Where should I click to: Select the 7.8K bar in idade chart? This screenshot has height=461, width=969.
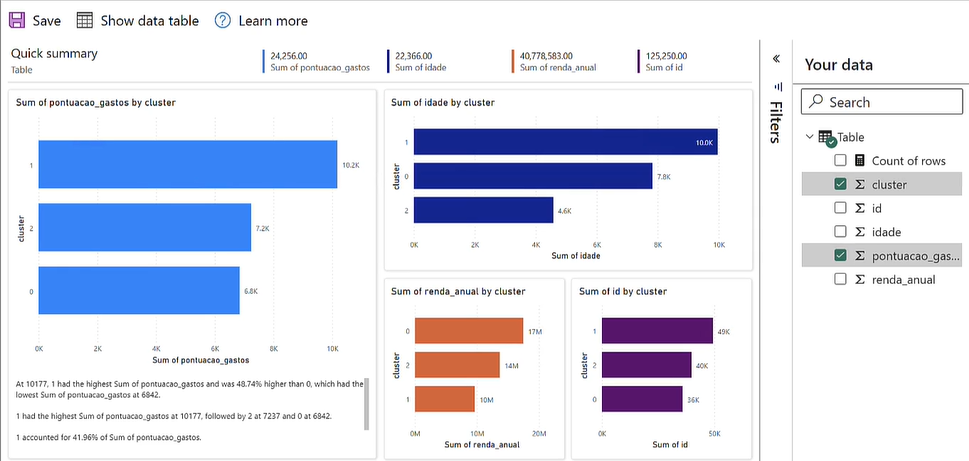pos(533,176)
